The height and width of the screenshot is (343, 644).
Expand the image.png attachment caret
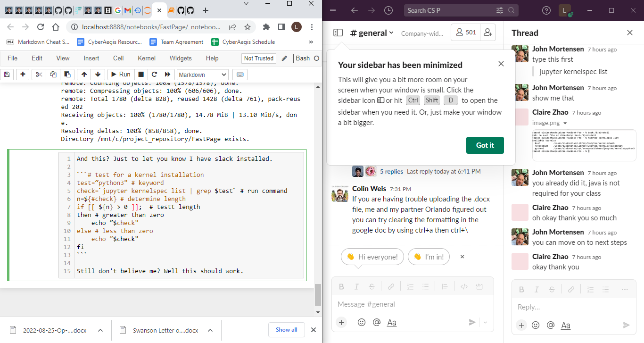(565, 123)
